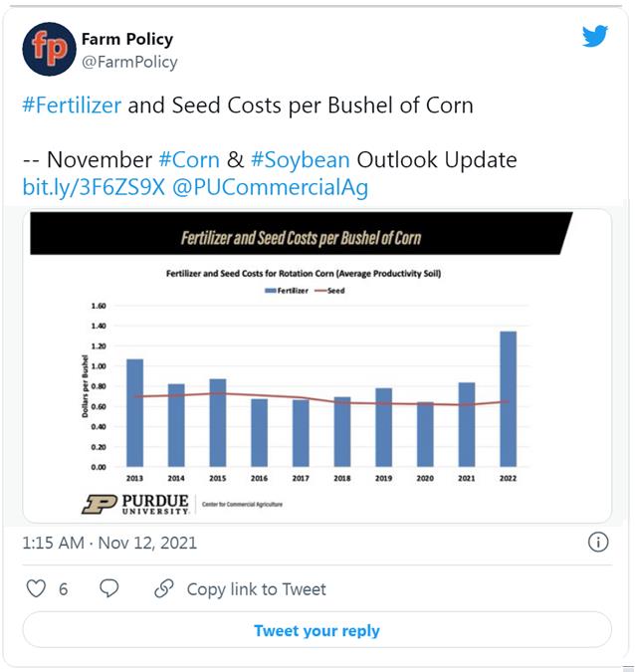
Task: Open the #Corn hashtag link
Action: [189, 160]
